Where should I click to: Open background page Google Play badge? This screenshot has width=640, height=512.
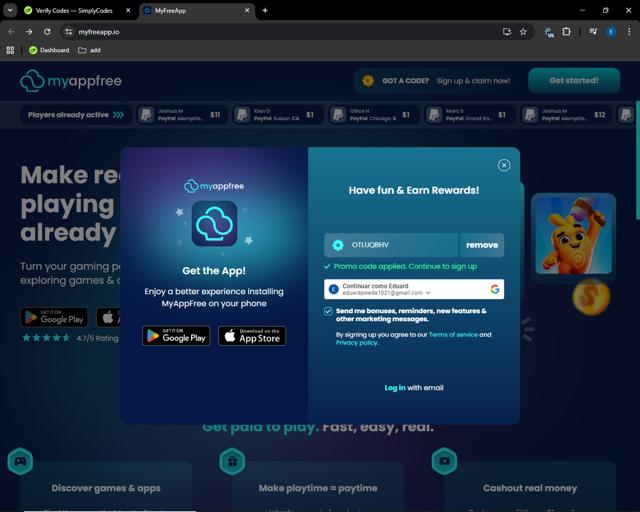[54, 317]
